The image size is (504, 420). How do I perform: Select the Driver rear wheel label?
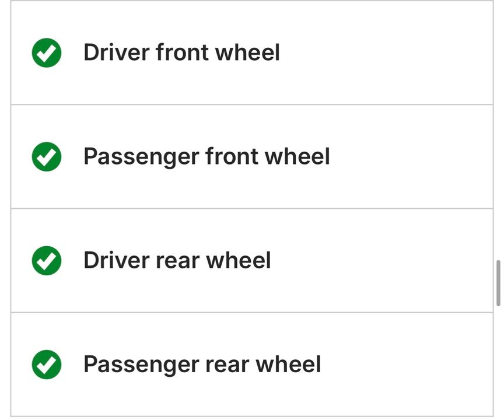(177, 260)
